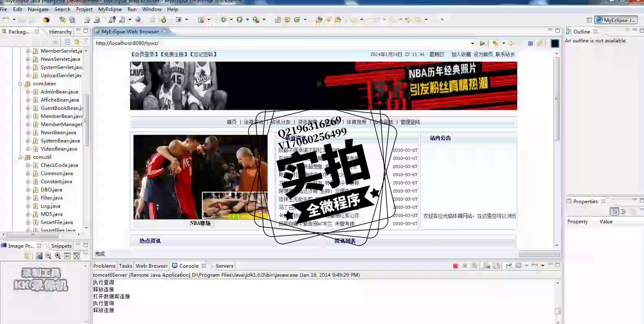Screen dimensions: 644x324
Task: Expand the NewsServlet.java tree node
Action: pos(28,59)
